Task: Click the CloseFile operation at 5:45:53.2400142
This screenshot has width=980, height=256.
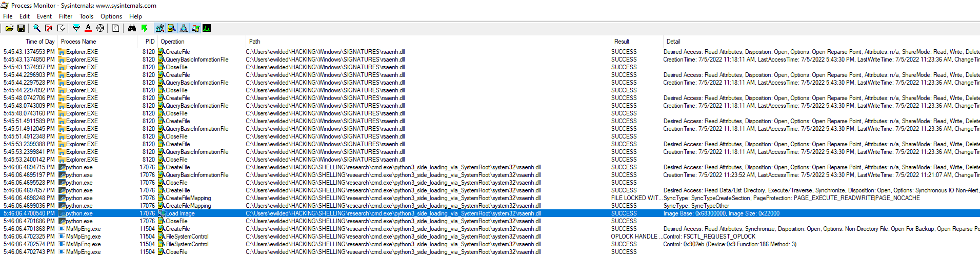Action: coord(176,160)
